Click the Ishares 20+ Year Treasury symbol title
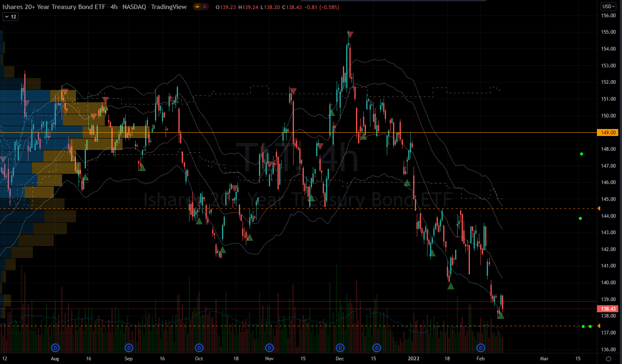Image resolution: width=622 pixels, height=364 pixels. tap(54, 7)
